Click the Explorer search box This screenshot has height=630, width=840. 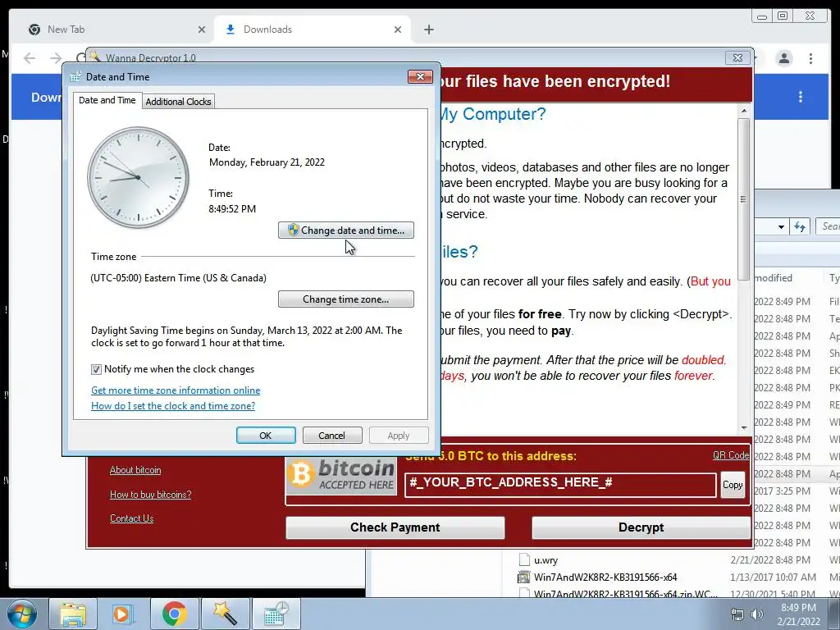(x=828, y=226)
